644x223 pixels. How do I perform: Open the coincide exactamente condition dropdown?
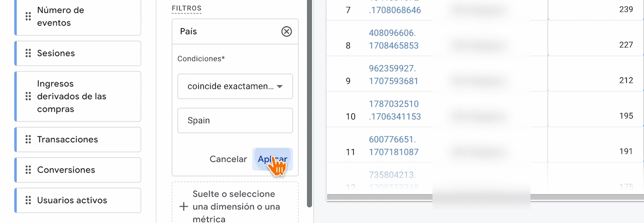tap(235, 86)
